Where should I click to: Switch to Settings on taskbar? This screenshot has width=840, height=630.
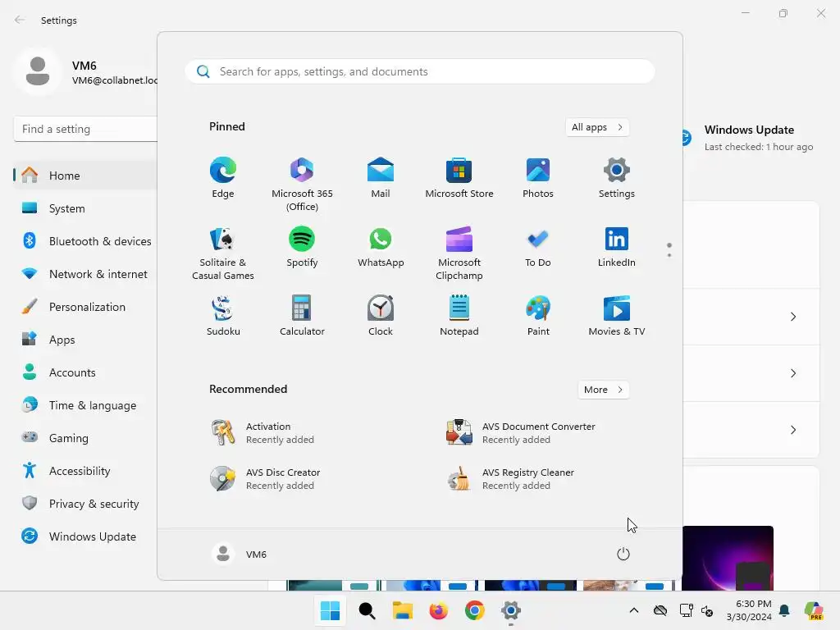coord(510,610)
